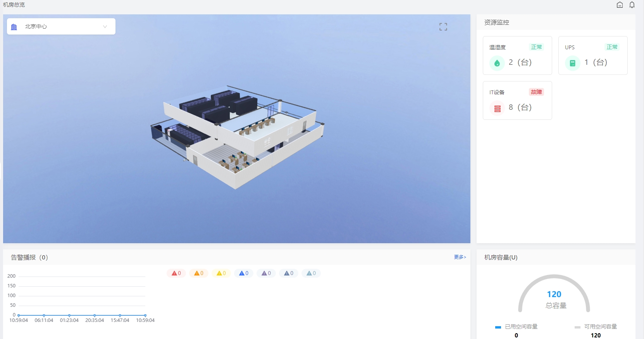Screen dimensions: 644x339
Task: Click the blue building icon beside 北京中心
Action: click(14, 27)
